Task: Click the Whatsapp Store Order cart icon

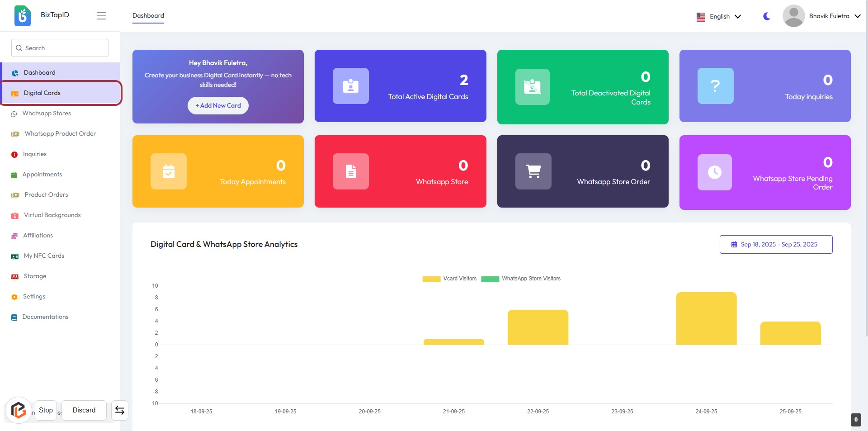Action: click(x=533, y=171)
